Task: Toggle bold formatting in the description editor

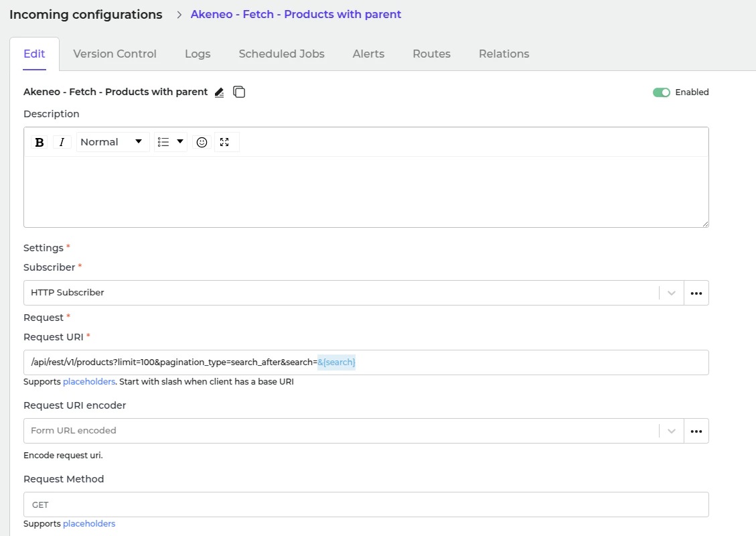Action: [x=40, y=142]
